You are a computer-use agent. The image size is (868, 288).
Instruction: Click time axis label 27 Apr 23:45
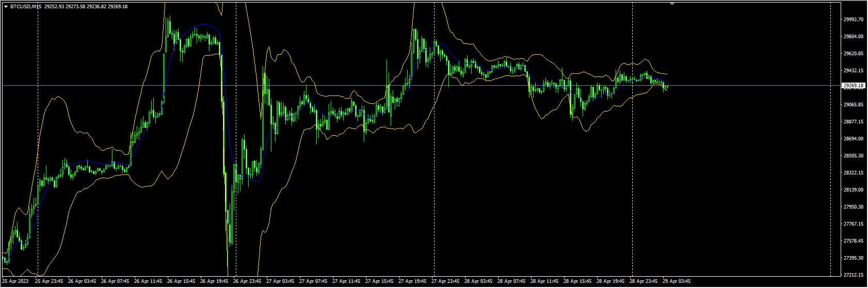tap(446, 282)
